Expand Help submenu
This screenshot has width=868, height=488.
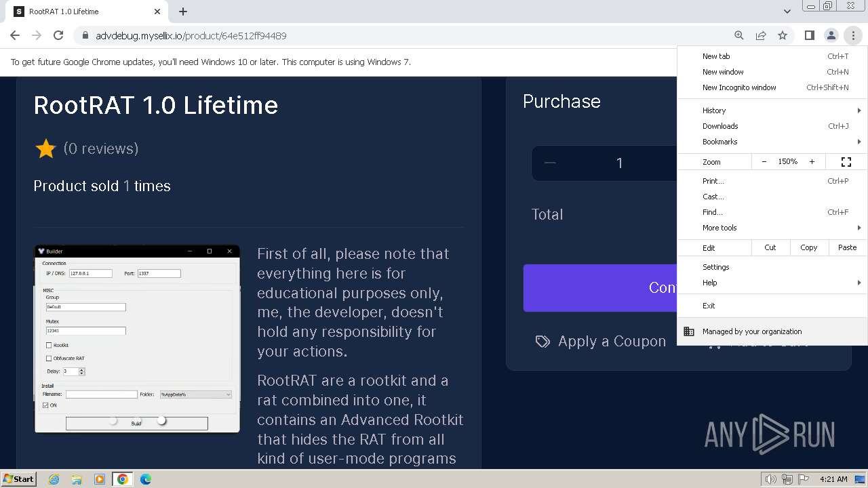(772, 283)
